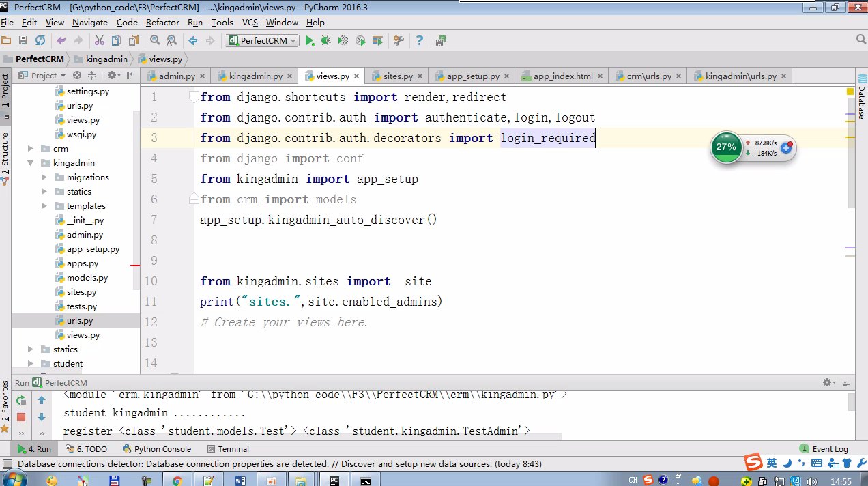Toggle the Favorites tool window
868x486 pixels.
[x=5, y=403]
